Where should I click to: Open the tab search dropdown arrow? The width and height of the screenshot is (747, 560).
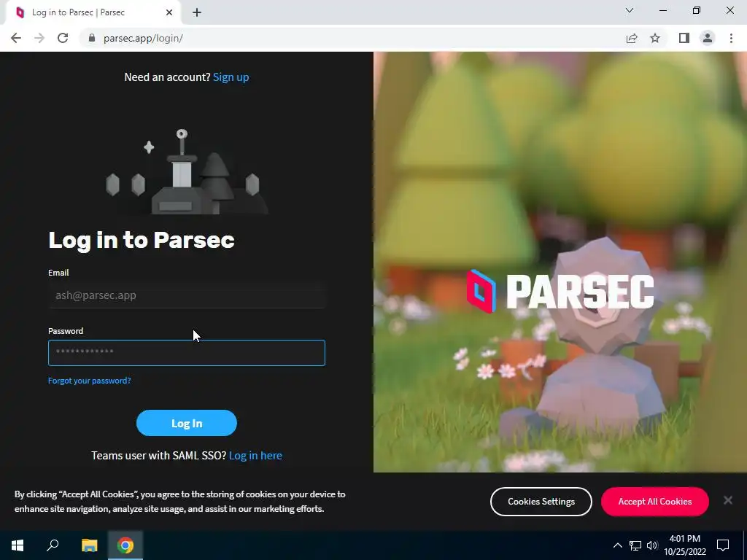(x=630, y=10)
